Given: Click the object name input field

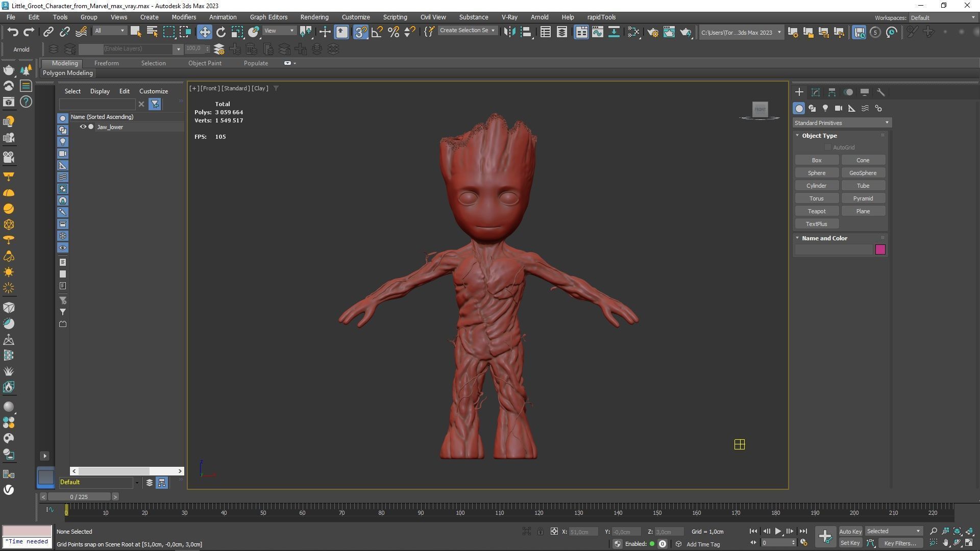Looking at the screenshot, I should click(834, 249).
